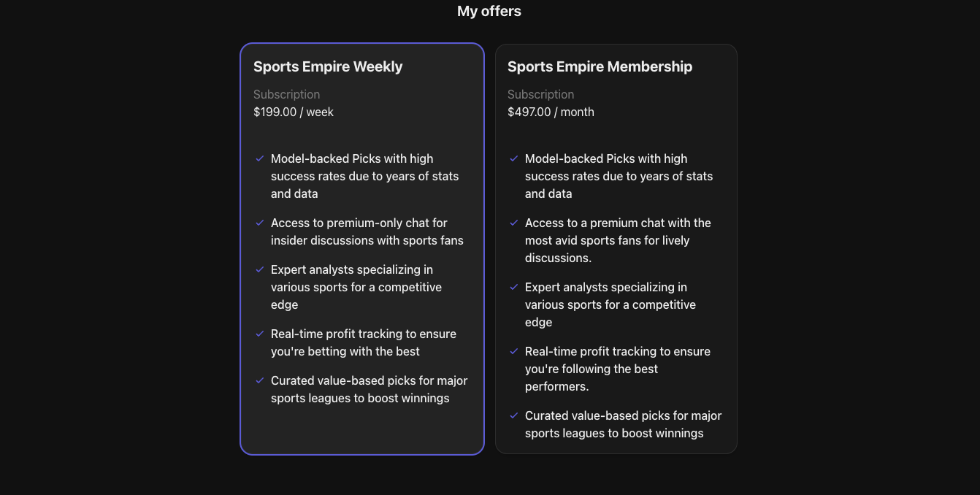Image resolution: width=980 pixels, height=495 pixels.
Task: Click the $199.00 per week price
Action: point(293,112)
